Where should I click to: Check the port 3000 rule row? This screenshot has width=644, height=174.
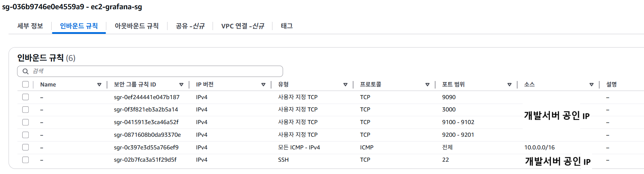tap(26, 110)
